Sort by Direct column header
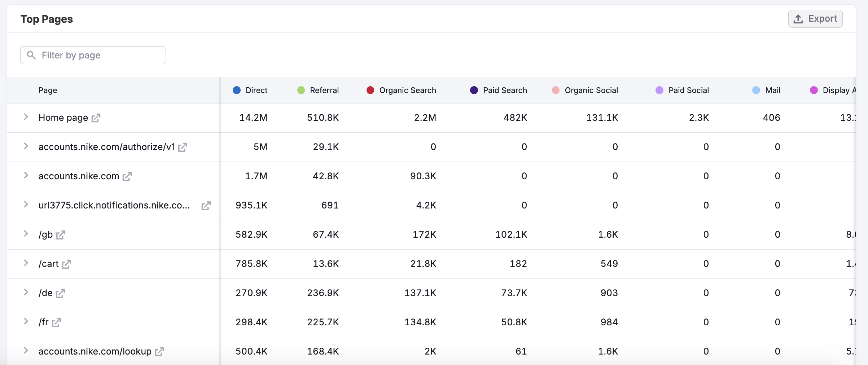The image size is (868, 365). [x=256, y=90]
